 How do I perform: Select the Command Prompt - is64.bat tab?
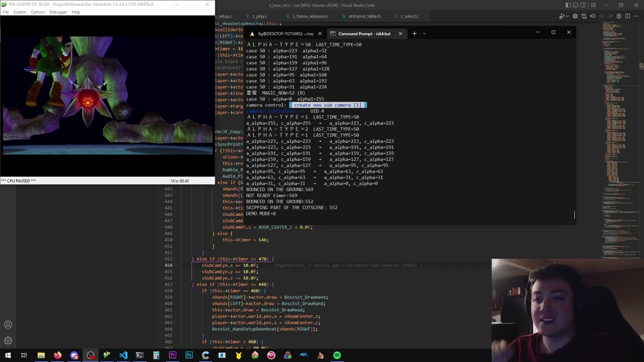point(366,34)
